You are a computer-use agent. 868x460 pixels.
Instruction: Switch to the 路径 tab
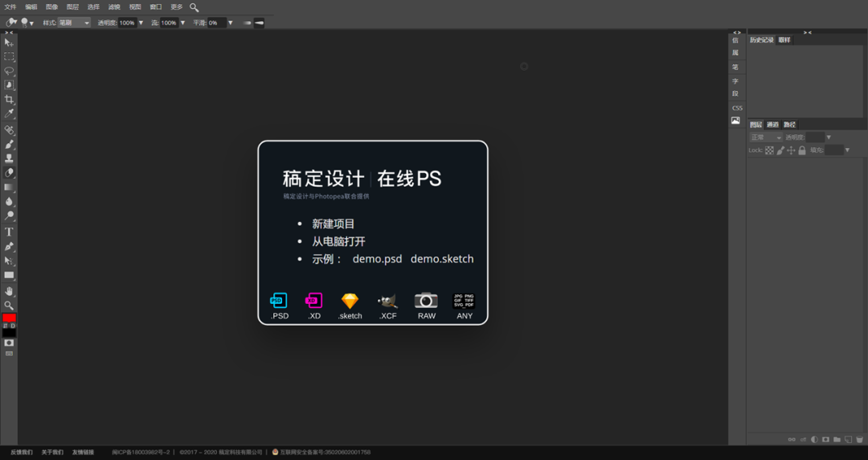(x=789, y=125)
